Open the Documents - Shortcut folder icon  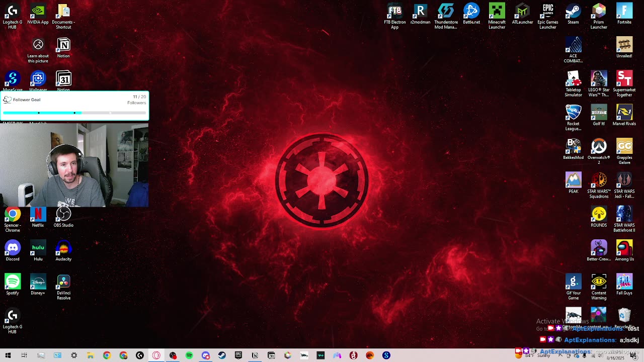(63, 16)
